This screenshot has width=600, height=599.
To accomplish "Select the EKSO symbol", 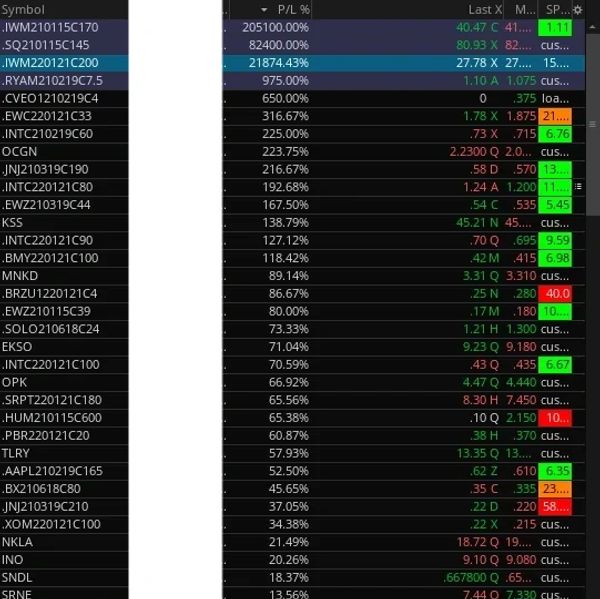I will (x=17, y=347).
